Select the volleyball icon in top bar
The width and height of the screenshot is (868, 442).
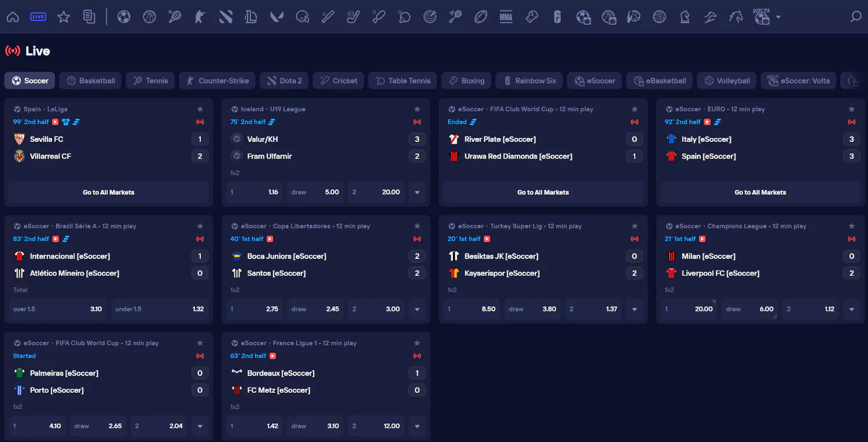click(659, 17)
